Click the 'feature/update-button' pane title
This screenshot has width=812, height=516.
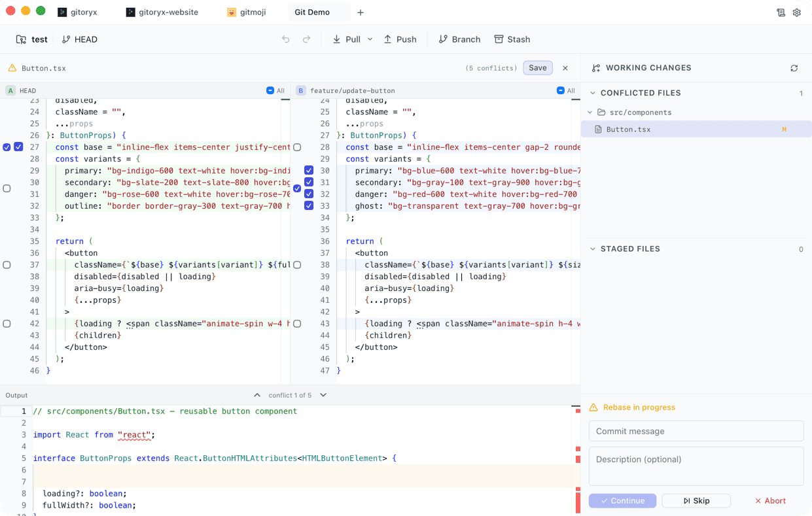pyautogui.click(x=353, y=91)
